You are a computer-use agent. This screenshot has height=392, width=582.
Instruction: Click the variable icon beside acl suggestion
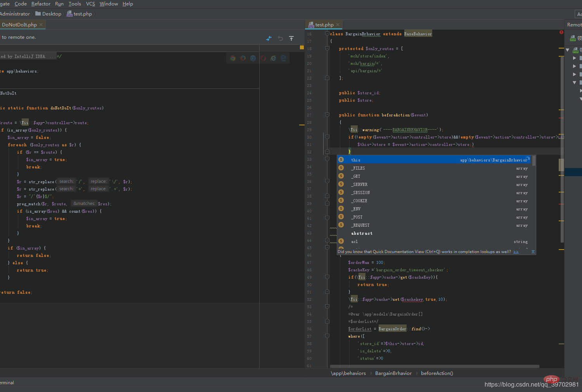(341, 241)
